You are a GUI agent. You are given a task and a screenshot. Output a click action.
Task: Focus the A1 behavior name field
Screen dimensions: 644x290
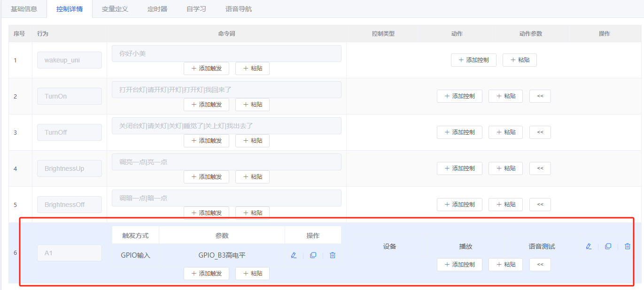click(x=70, y=253)
